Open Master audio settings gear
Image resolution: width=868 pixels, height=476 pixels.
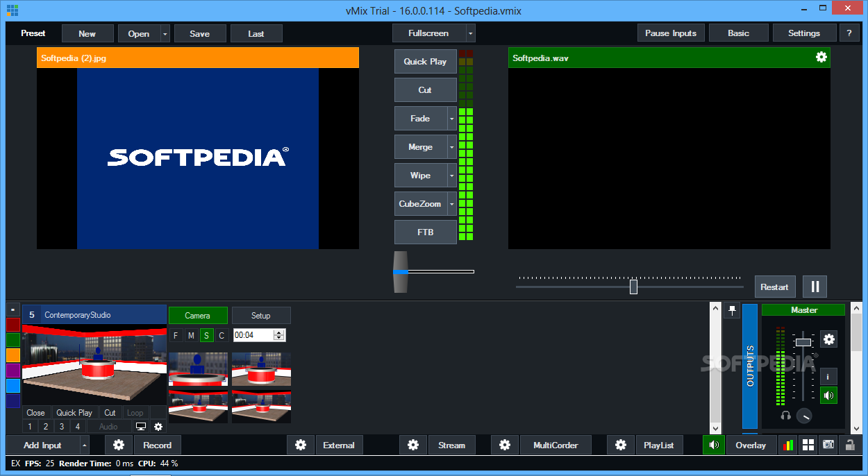tap(829, 339)
